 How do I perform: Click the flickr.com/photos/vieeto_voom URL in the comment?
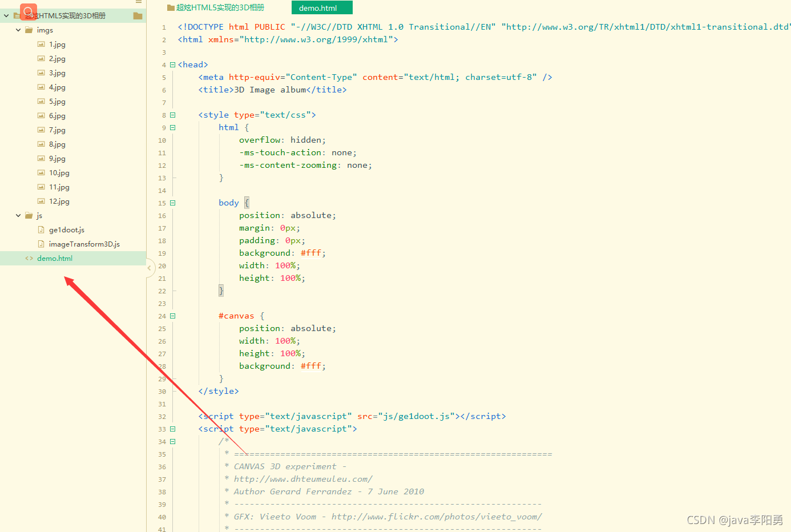[x=437, y=517]
